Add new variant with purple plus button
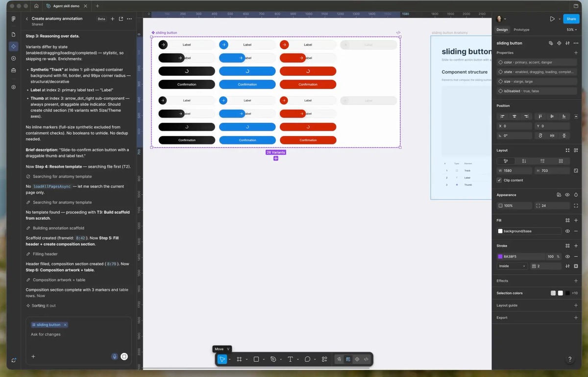This screenshot has width=588, height=377. [x=276, y=158]
